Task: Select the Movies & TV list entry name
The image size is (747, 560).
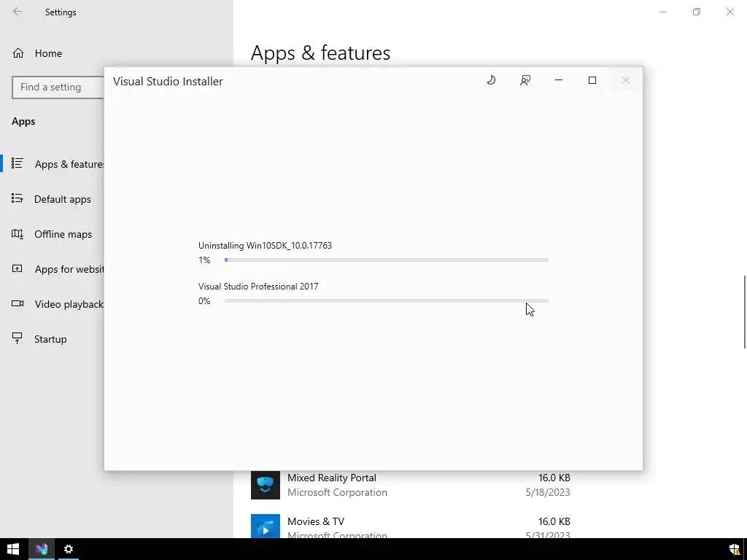Action: tap(315, 521)
